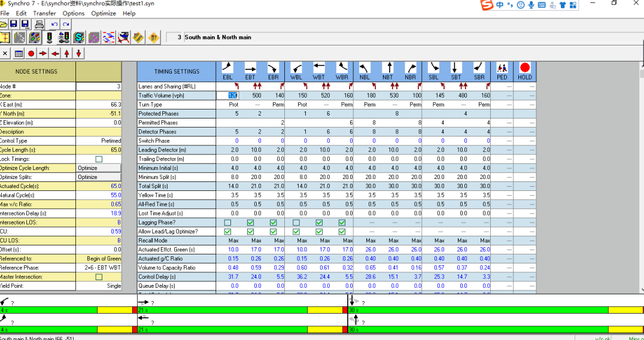
Task: Open the Simulation settings S icon
Action: (x=79, y=37)
